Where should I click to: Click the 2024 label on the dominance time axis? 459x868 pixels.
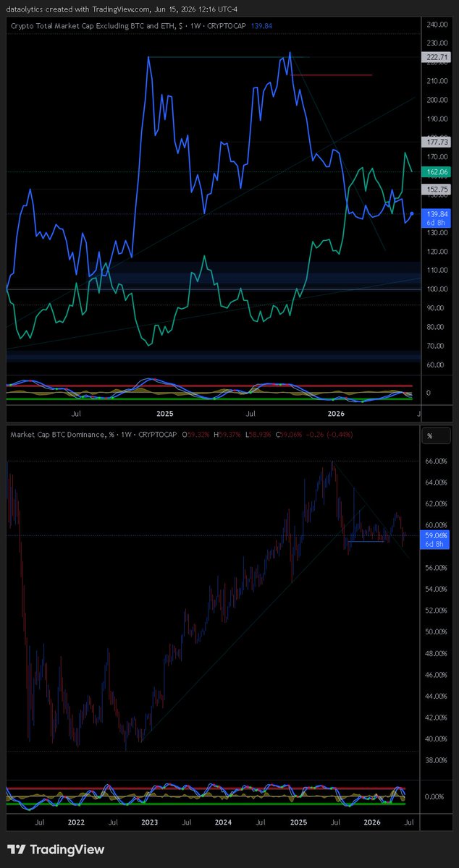click(x=224, y=822)
